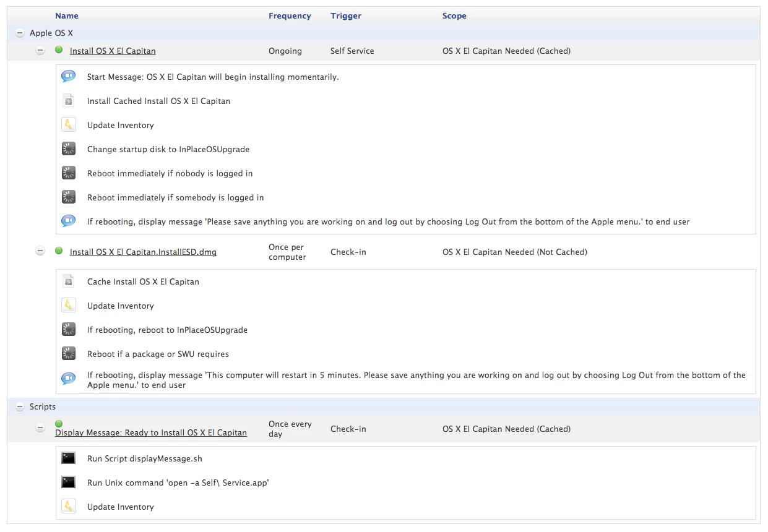768x532 pixels.
Task: Select 'Ongoing' frequency value
Action: 285,51
